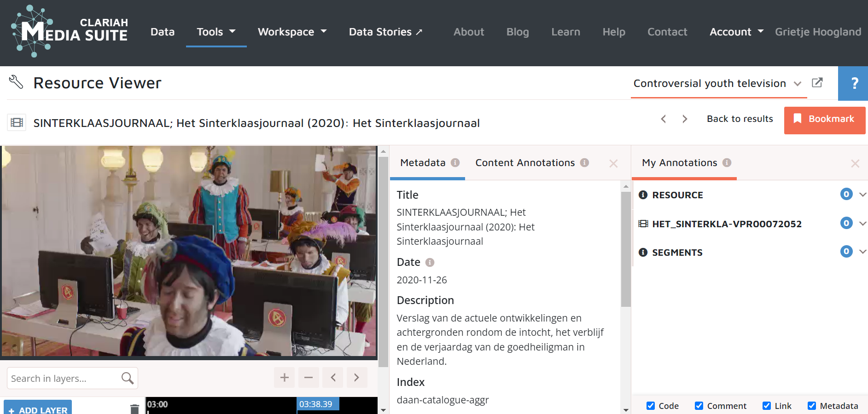Click the Search in layers input field
Screen dimensions: 868x414
click(x=64, y=379)
